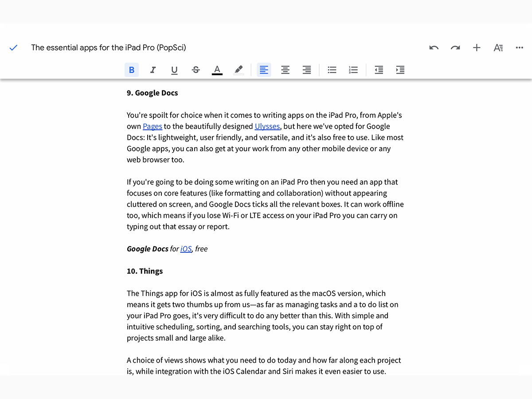
Task: Open the highlight color tool
Action: [239, 70]
